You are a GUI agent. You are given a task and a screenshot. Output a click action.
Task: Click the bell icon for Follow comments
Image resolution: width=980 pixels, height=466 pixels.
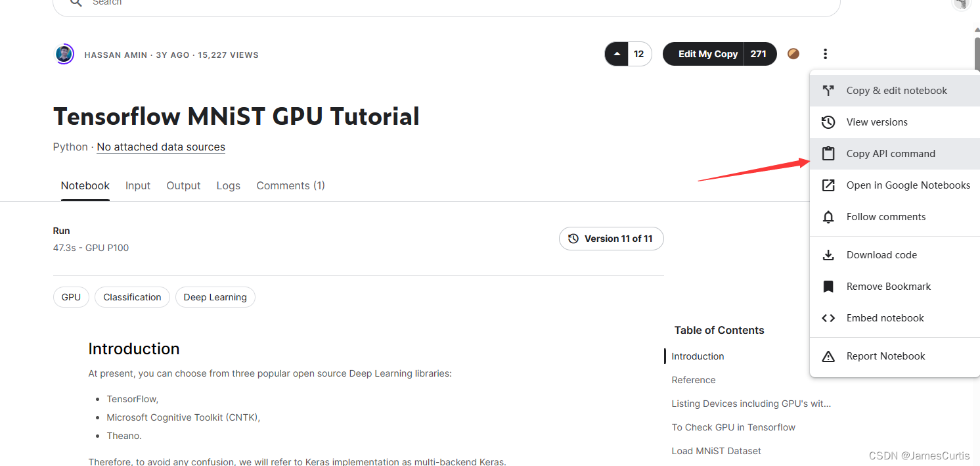point(828,217)
